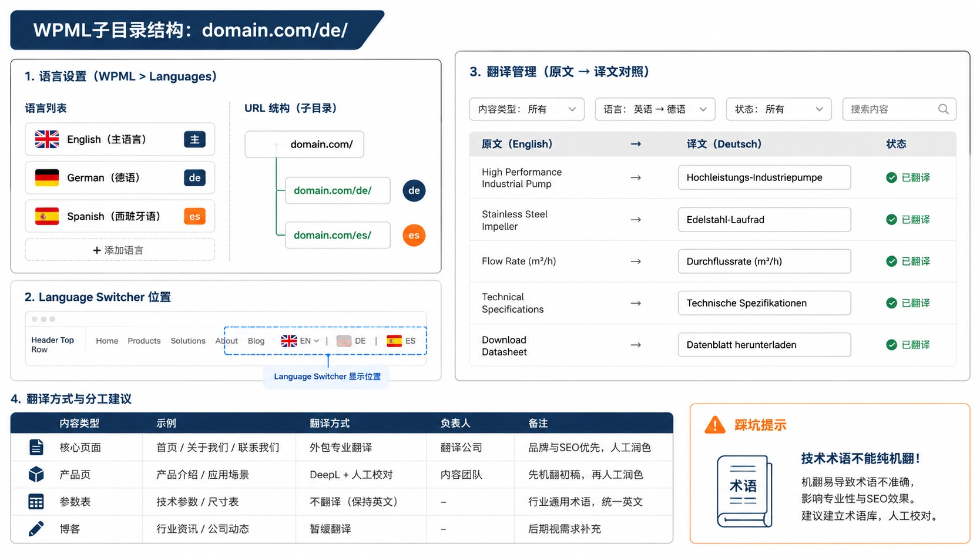
Task: Click green check for Edelstahl-Laufrad row
Action: (891, 220)
